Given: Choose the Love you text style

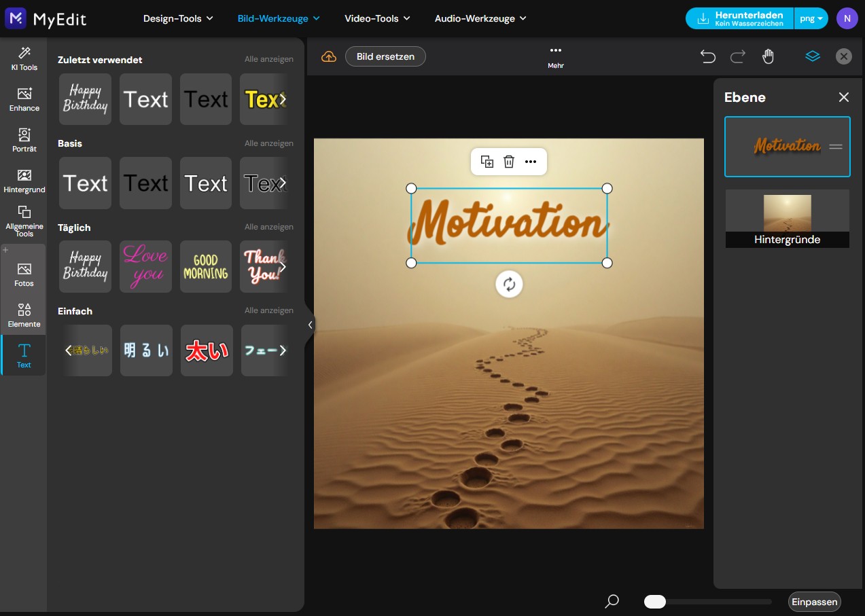Looking at the screenshot, I should pos(145,266).
